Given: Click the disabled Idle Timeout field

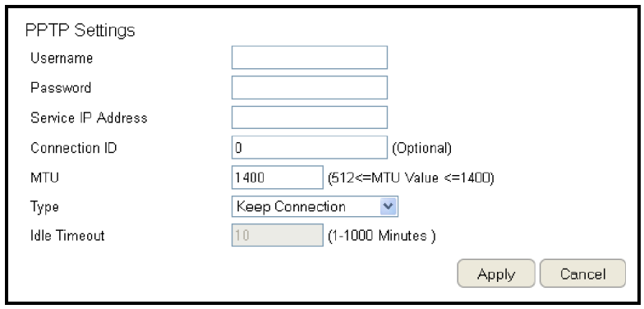Looking at the screenshot, I should tap(278, 235).
